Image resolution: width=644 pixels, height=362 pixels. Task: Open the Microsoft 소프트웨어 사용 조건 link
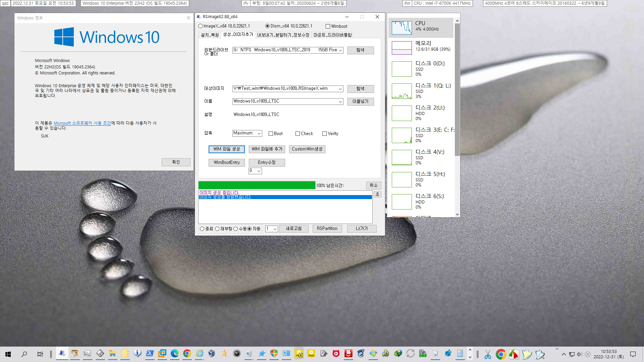coord(82,123)
